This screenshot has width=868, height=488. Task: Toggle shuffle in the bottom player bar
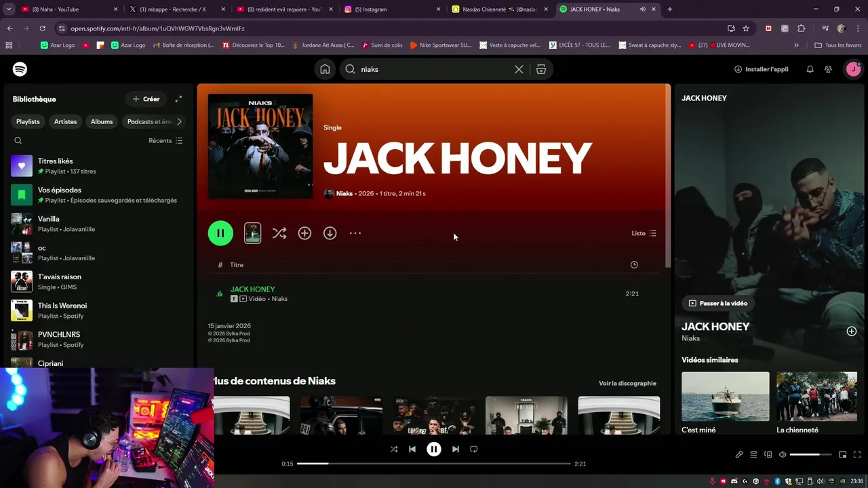[x=394, y=449]
